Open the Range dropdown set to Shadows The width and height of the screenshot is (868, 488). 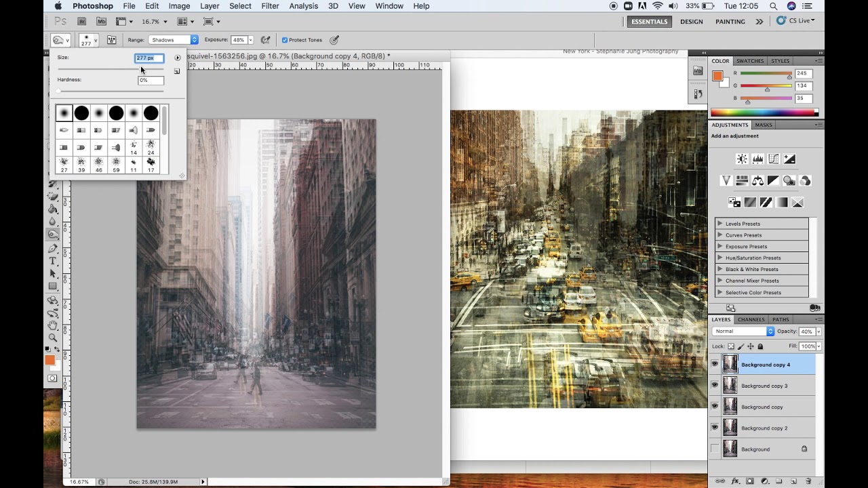(x=174, y=40)
